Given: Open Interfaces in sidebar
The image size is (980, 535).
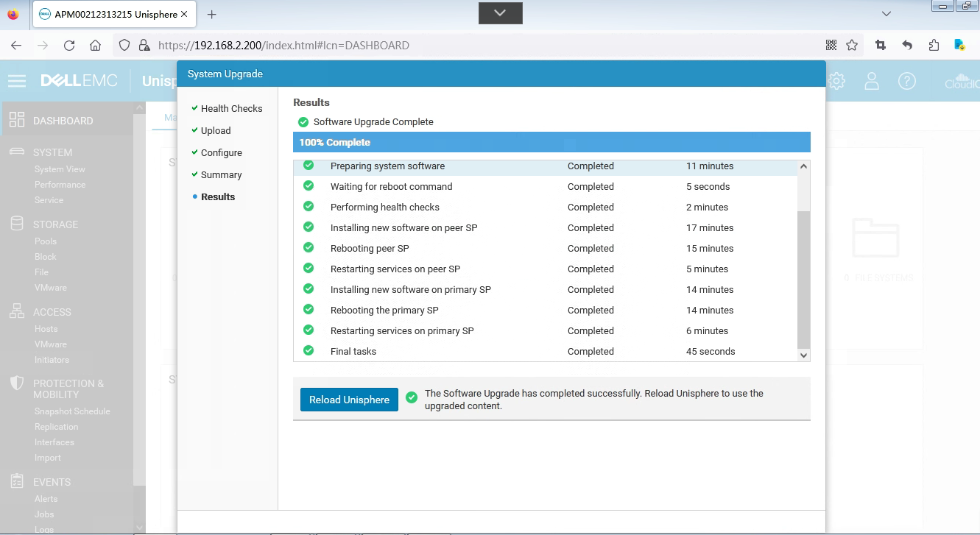Looking at the screenshot, I should [54, 442].
